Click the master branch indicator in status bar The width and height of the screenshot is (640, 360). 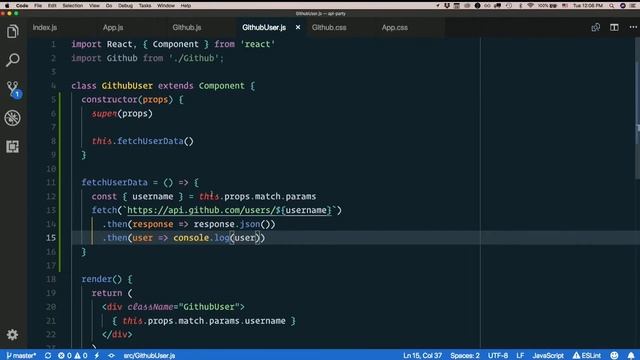[21, 356]
